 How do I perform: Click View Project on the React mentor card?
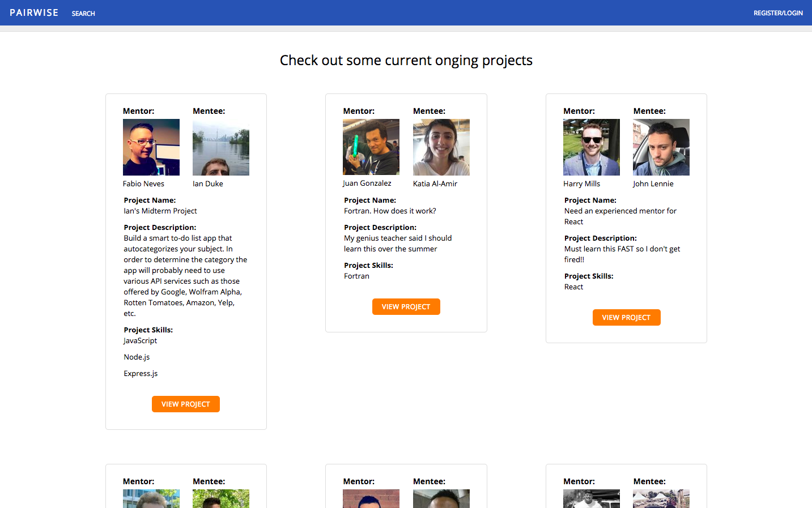click(x=627, y=317)
